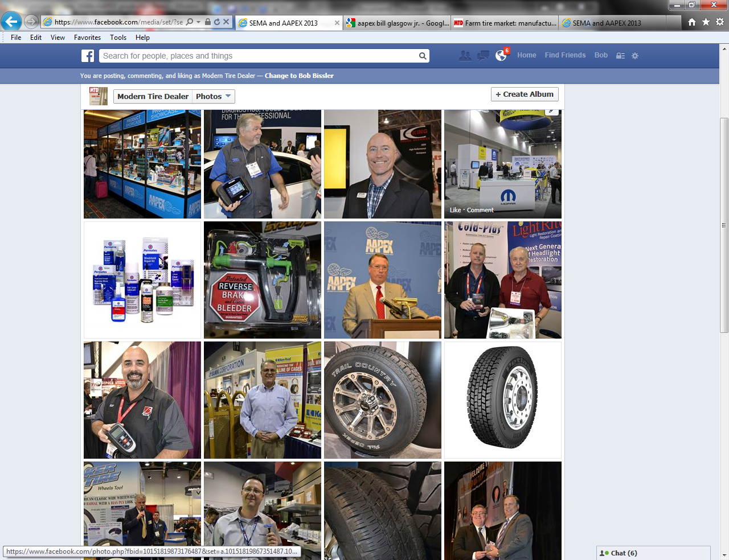
Task: Click the Facebook logo icon
Action: (88, 56)
